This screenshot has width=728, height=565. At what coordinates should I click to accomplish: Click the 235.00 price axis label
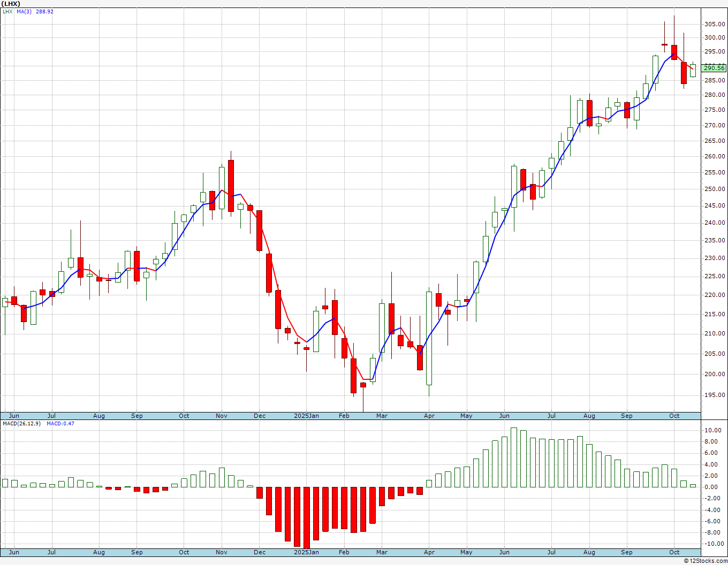tap(715, 240)
